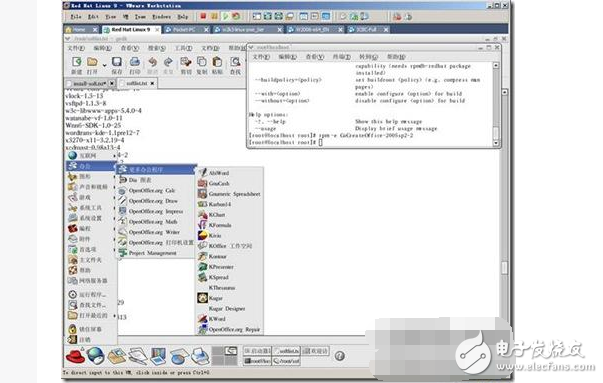Select the first workspace in the pager
The image size is (603, 383).
tap(218, 351)
